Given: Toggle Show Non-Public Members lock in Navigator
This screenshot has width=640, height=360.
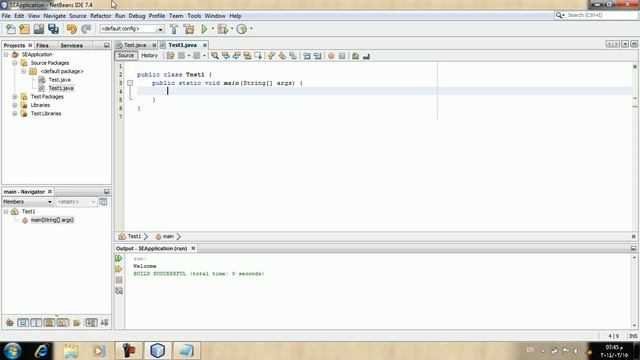Looking at the screenshot, I should (x=49, y=322).
